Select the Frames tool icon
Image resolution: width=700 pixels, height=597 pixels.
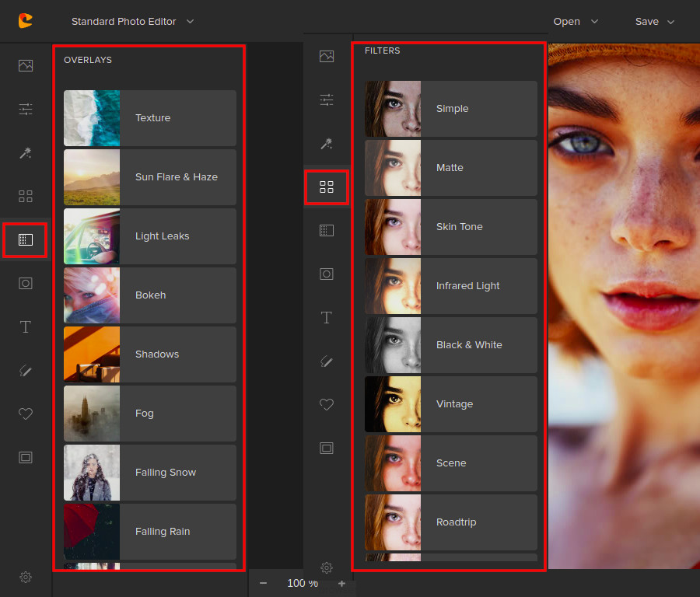(x=26, y=458)
